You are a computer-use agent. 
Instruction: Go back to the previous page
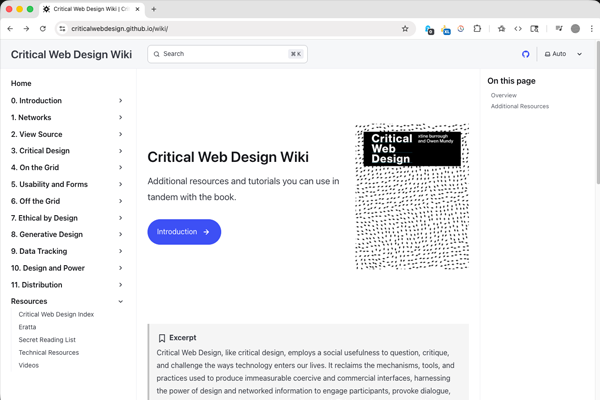click(10, 29)
